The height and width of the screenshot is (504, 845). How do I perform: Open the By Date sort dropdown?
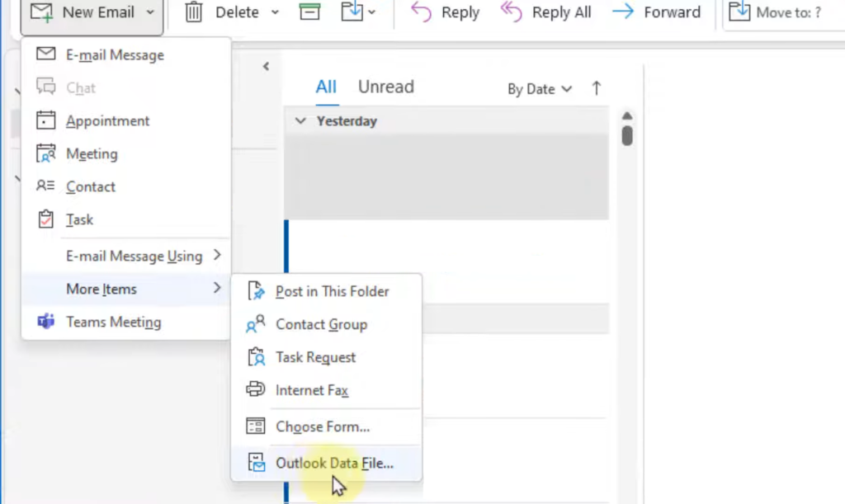coord(540,89)
